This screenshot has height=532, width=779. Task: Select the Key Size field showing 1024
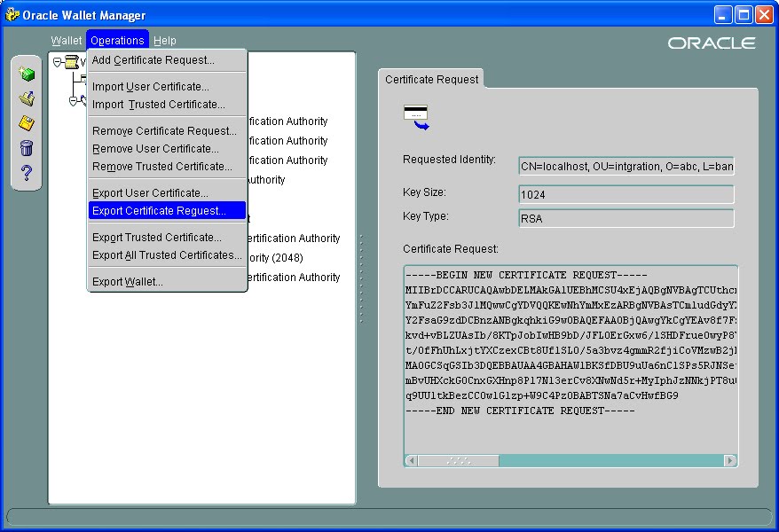point(624,194)
